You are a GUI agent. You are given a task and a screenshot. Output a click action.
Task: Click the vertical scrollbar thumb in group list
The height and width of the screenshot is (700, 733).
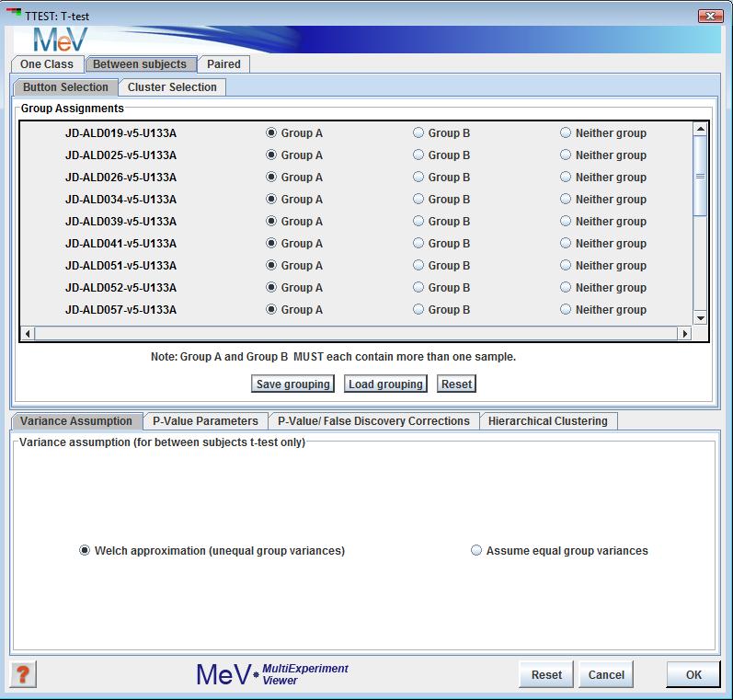click(x=700, y=175)
